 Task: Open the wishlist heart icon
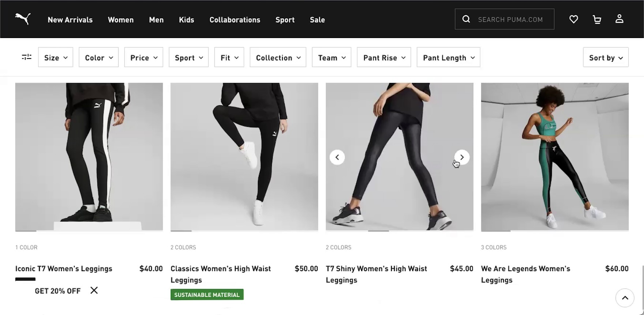[x=573, y=19]
